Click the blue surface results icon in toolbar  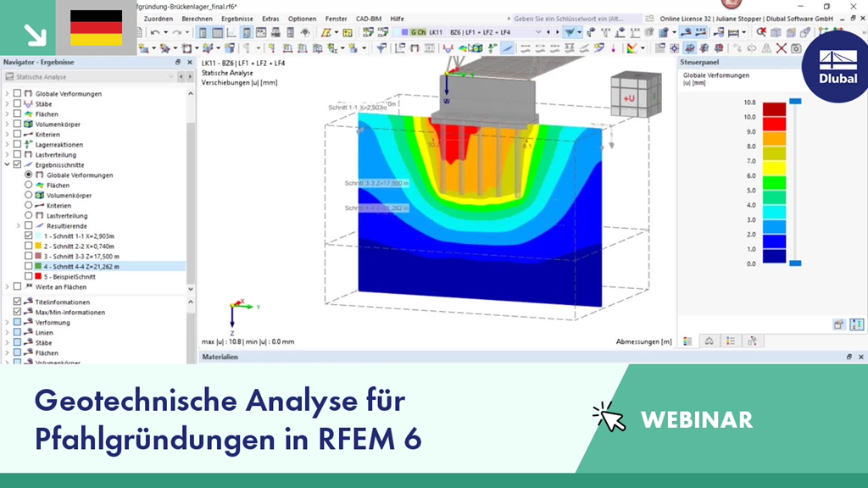[462, 48]
